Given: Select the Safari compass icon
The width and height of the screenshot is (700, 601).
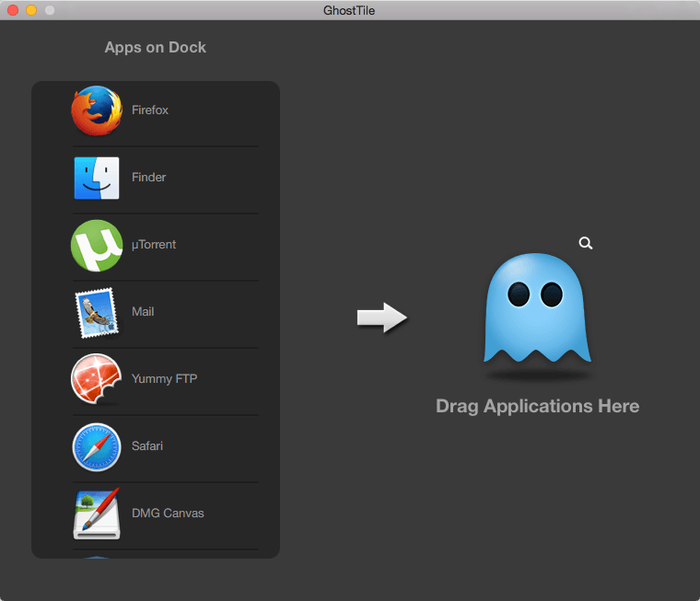Looking at the screenshot, I should tap(97, 447).
